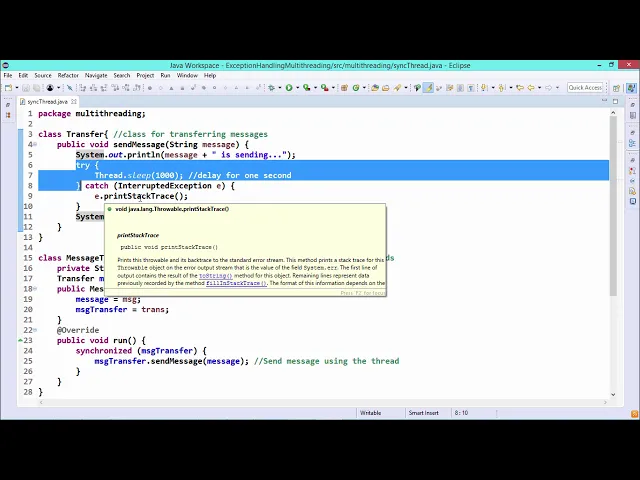Expand the New file dropdown arrow
Screen dimensions: 640x480
15,88
